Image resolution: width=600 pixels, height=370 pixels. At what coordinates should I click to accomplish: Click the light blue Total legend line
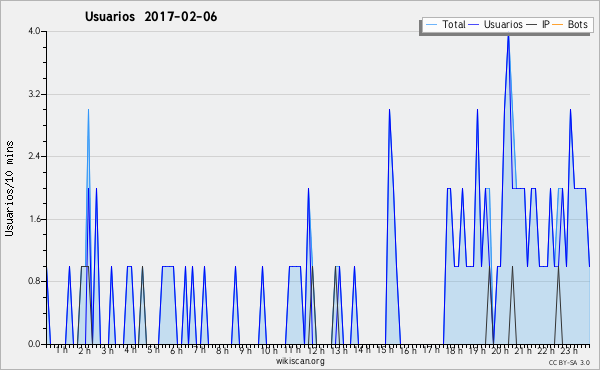431,25
